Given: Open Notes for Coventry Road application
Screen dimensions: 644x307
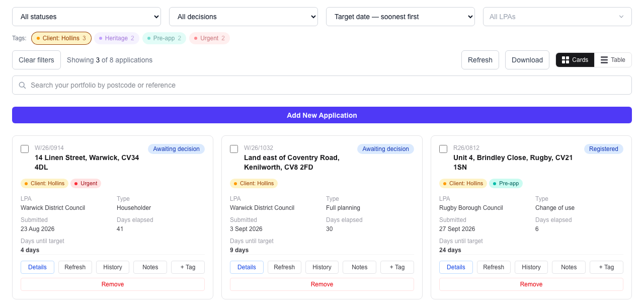Looking at the screenshot, I should (x=359, y=267).
